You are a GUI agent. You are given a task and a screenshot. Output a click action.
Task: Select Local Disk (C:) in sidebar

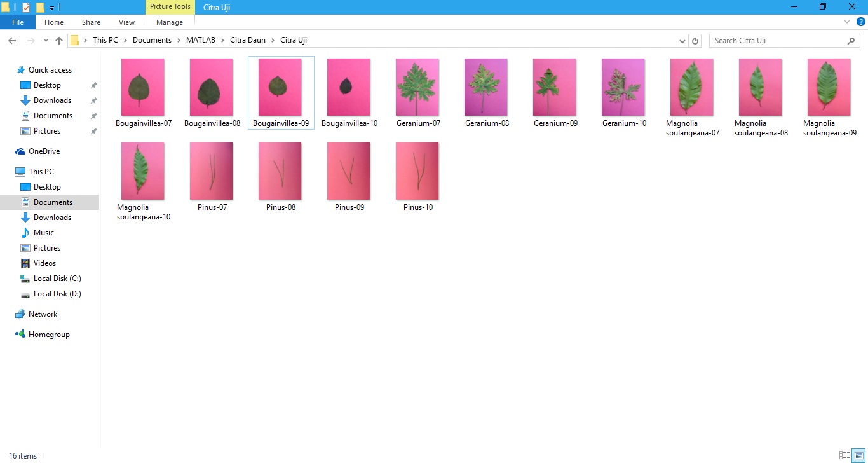point(57,279)
